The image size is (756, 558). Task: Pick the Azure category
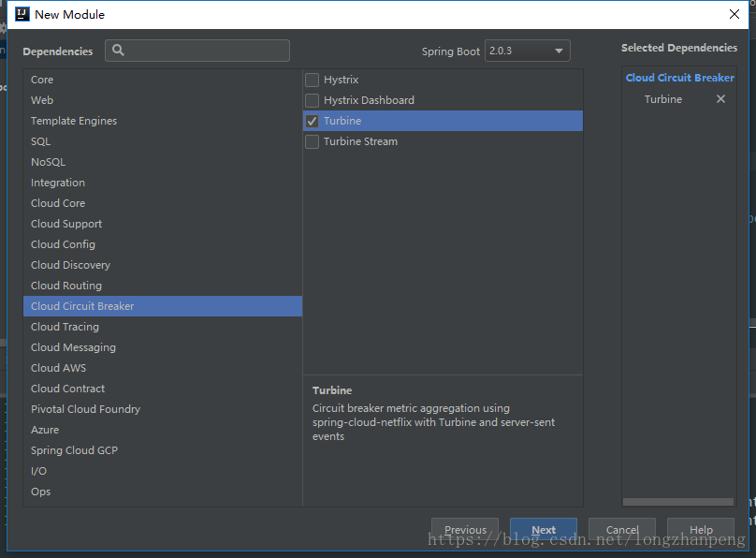click(163, 430)
